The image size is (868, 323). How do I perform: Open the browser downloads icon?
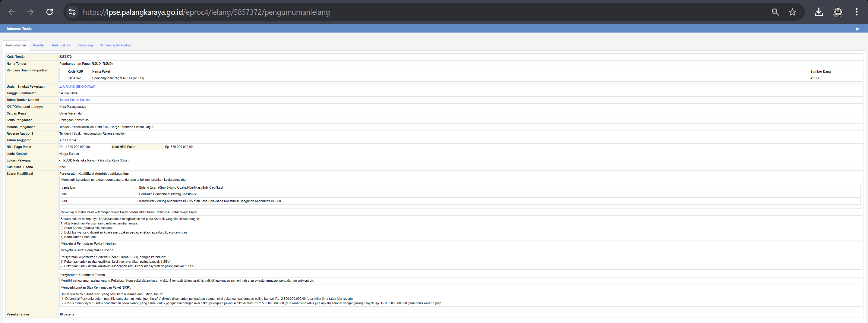pos(819,12)
